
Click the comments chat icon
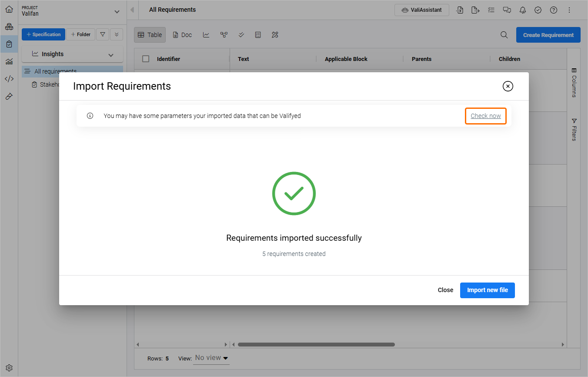point(507,10)
